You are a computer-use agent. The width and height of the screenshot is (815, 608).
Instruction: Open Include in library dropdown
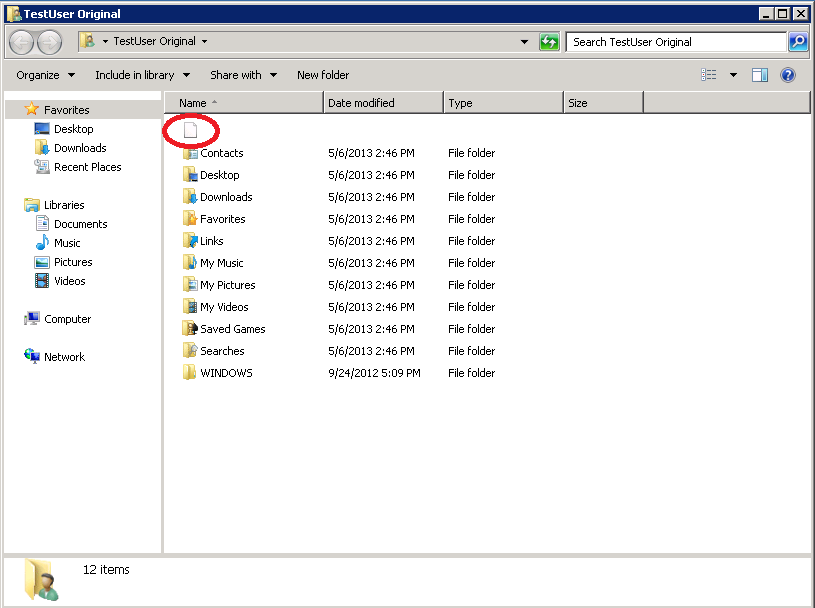coord(142,75)
